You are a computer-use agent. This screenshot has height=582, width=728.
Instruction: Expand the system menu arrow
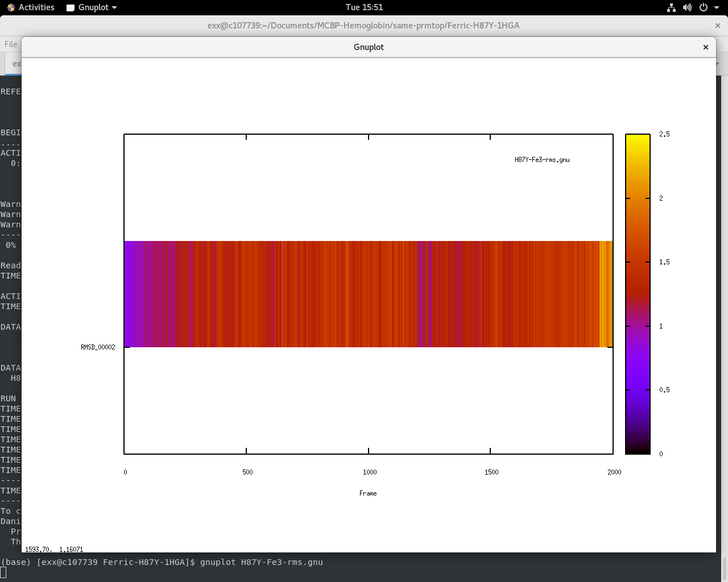[717, 7]
